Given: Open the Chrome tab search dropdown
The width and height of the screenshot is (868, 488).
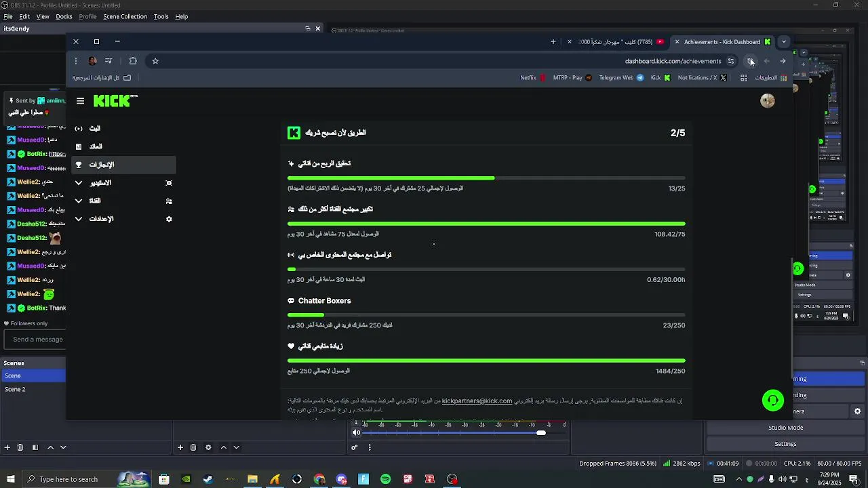Looking at the screenshot, I should (784, 42).
